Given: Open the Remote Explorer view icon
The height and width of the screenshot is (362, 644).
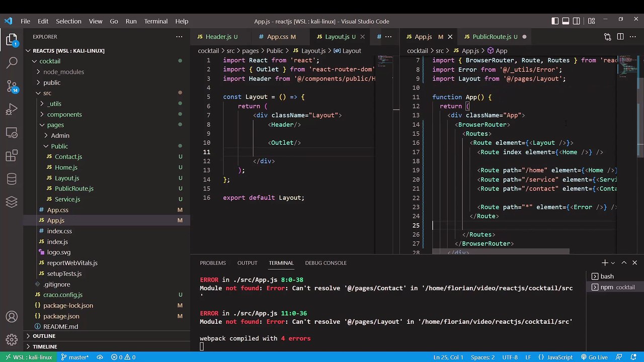Looking at the screenshot, I should pos(12,133).
